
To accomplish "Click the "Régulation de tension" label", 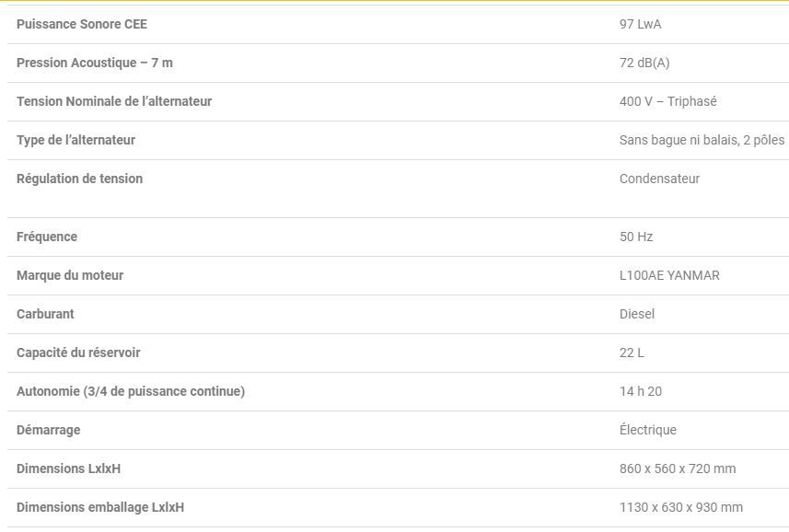I will pyautogui.click(x=79, y=179).
